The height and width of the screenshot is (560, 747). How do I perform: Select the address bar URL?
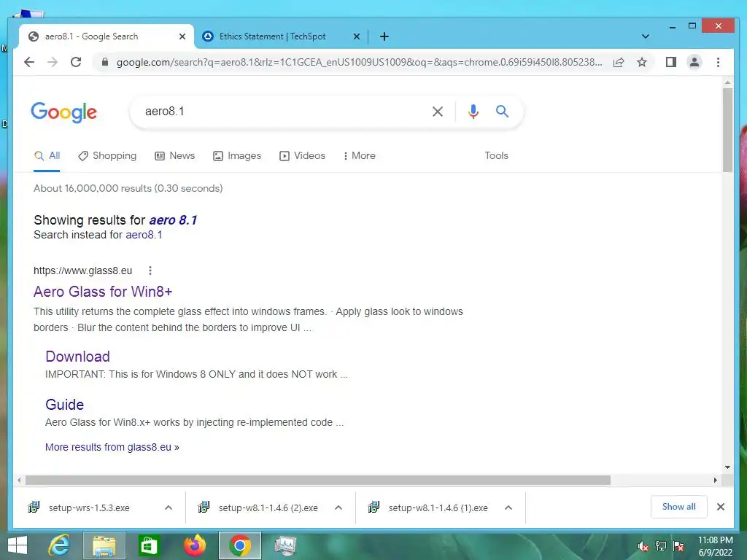(359, 62)
